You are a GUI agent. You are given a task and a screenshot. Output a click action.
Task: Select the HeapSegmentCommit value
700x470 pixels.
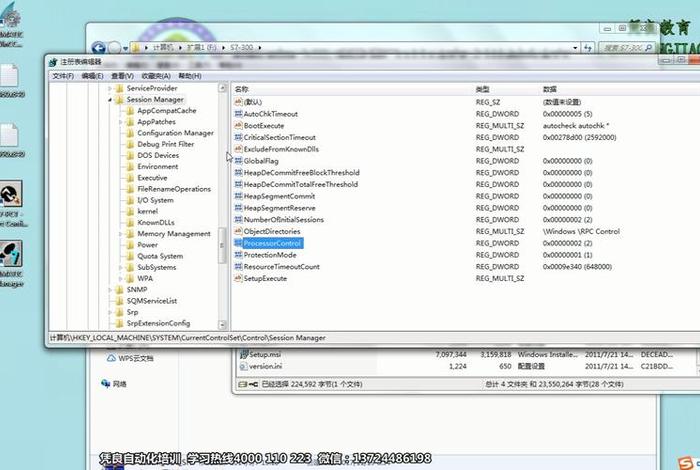point(279,196)
